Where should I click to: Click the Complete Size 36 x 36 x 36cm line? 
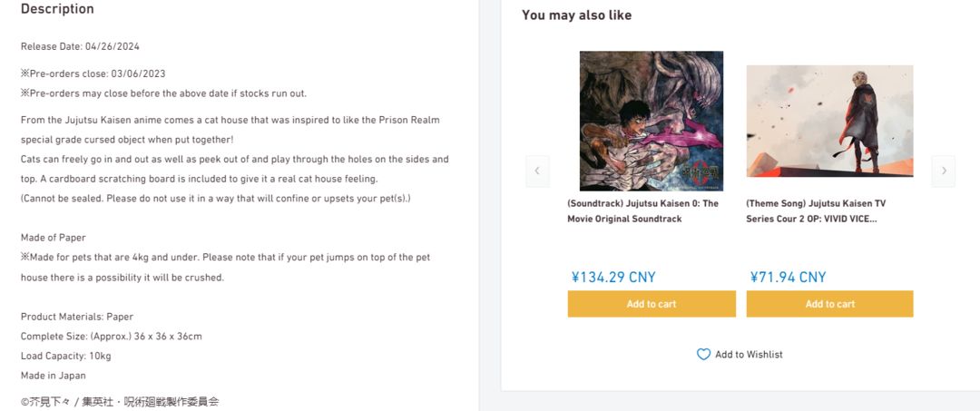tap(112, 336)
